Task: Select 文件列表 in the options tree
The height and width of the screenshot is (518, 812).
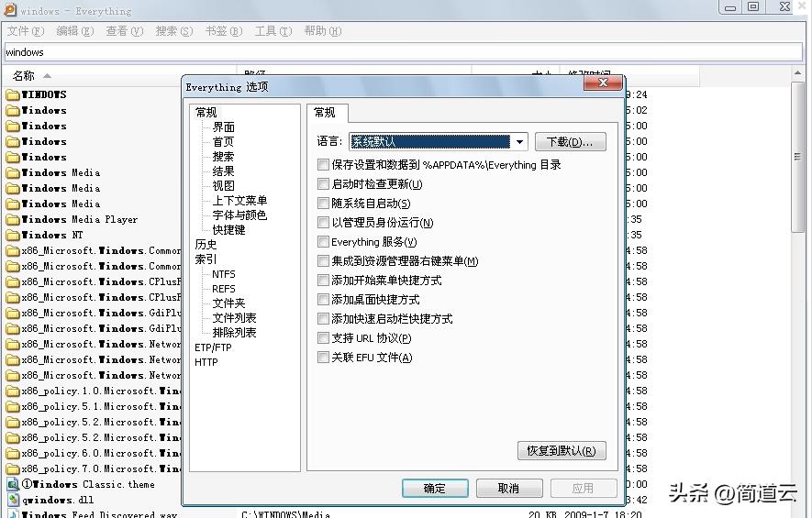Action: [x=234, y=318]
